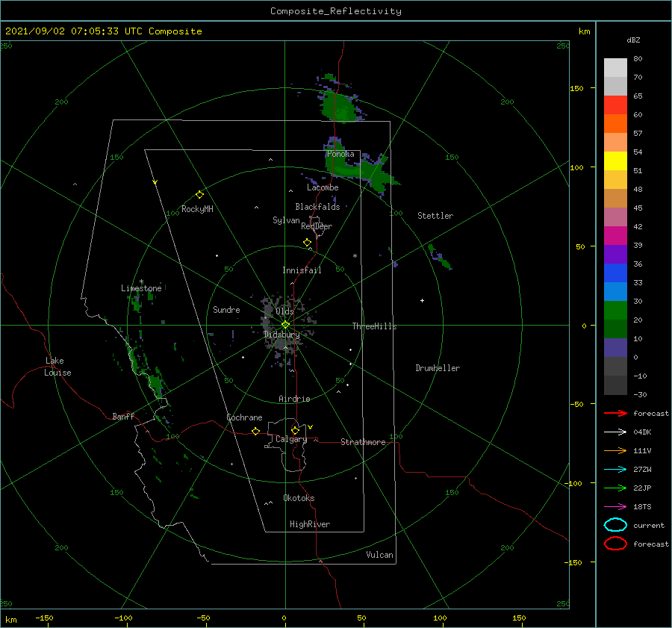
Task: Click the Limestone label
Action: [x=141, y=288]
